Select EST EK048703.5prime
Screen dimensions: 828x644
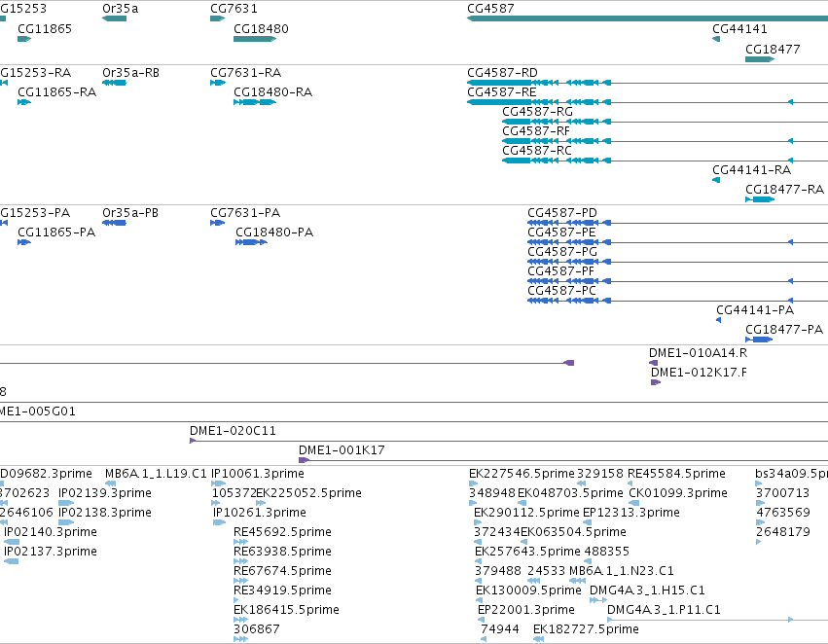tap(522, 503)
